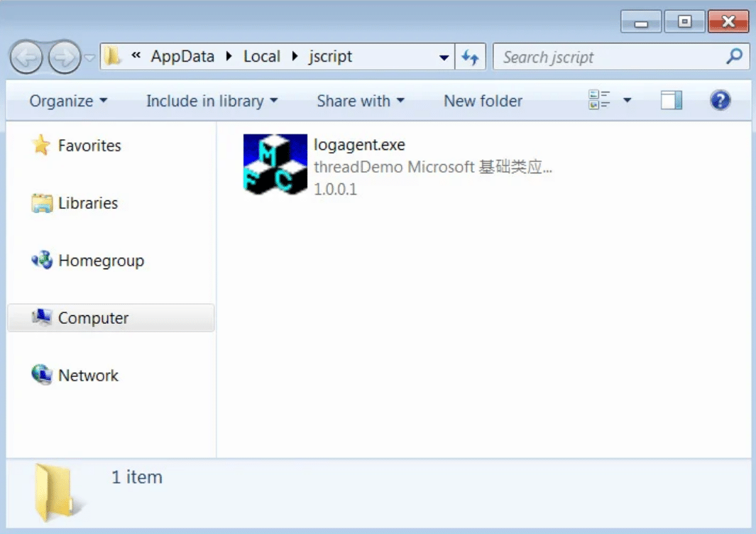Maximize the Explorer window
Screen dimensions: 756x534
[x=684, y=22]
